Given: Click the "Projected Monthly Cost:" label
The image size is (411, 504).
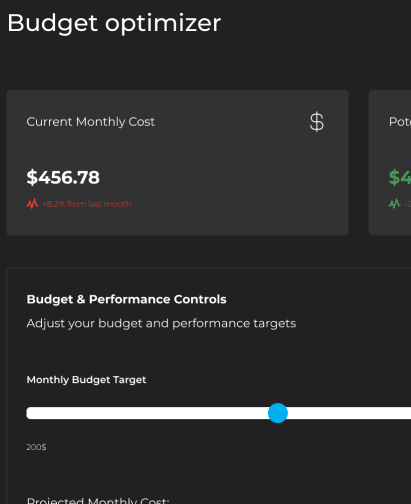Looking at the screenshot, I should click(98, 501).
